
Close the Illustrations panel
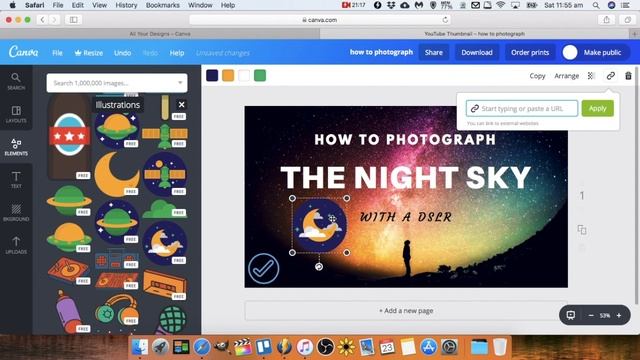click(182, 104)
